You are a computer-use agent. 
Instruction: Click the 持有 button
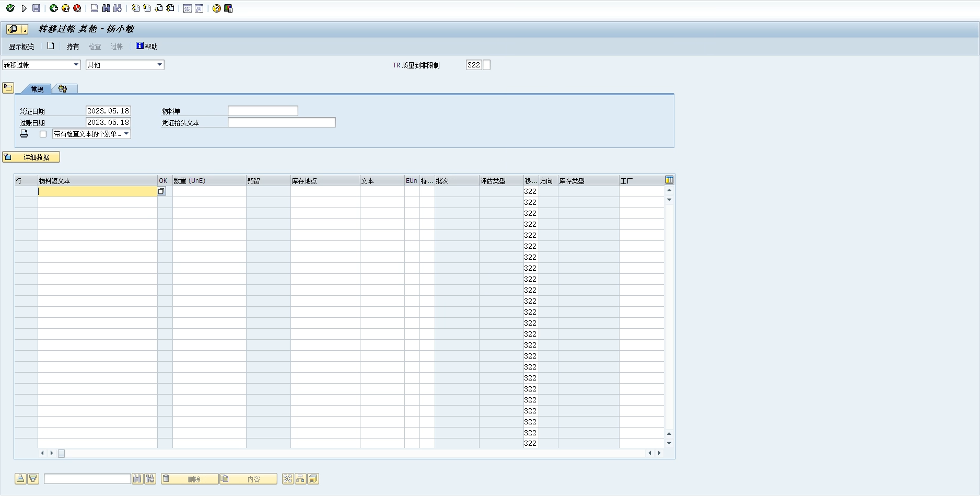point(73,47)
